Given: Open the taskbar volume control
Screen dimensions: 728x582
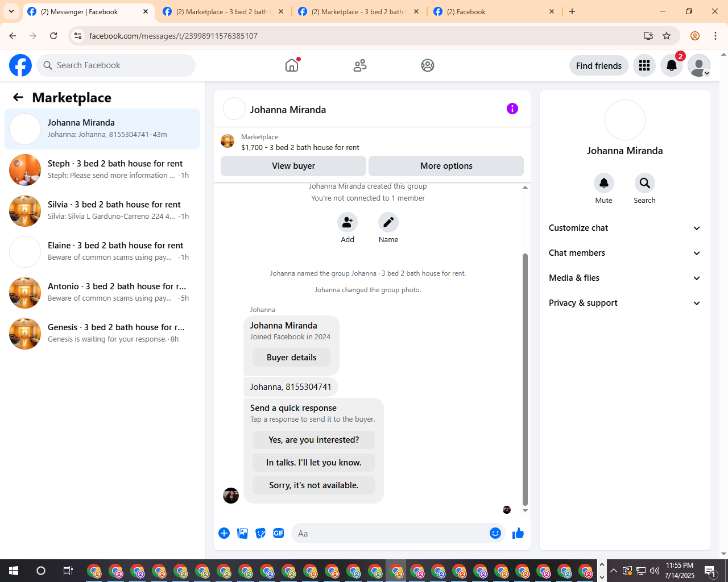Looking at the screenshot, I should 654,571.
